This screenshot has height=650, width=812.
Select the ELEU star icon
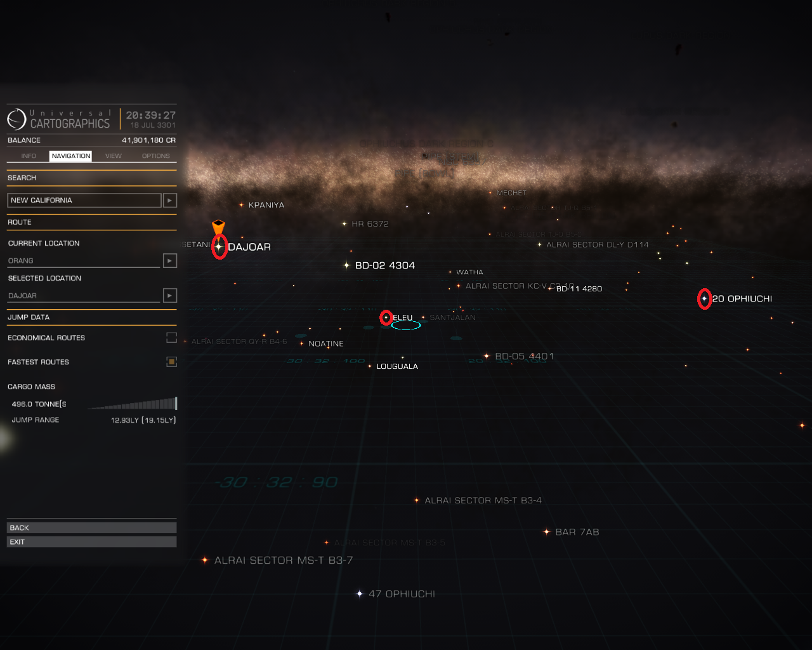coord(386,317)
